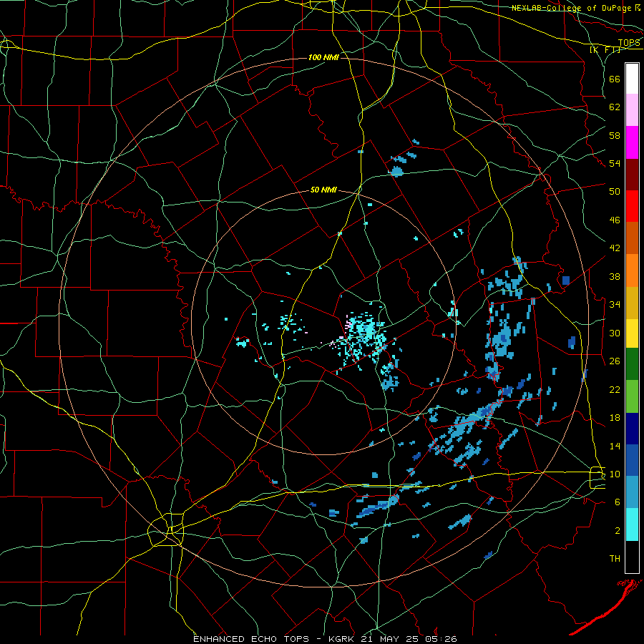The image size is (644, 644).
Task: Click the bright orange legend block
Action: pyautogui.click(x=632, y=270)
